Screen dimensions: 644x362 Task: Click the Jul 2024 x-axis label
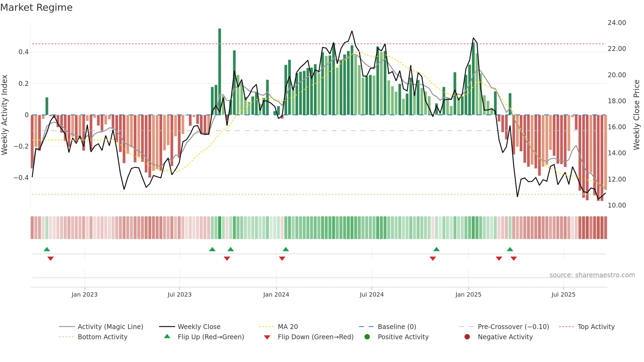(372, 294)
